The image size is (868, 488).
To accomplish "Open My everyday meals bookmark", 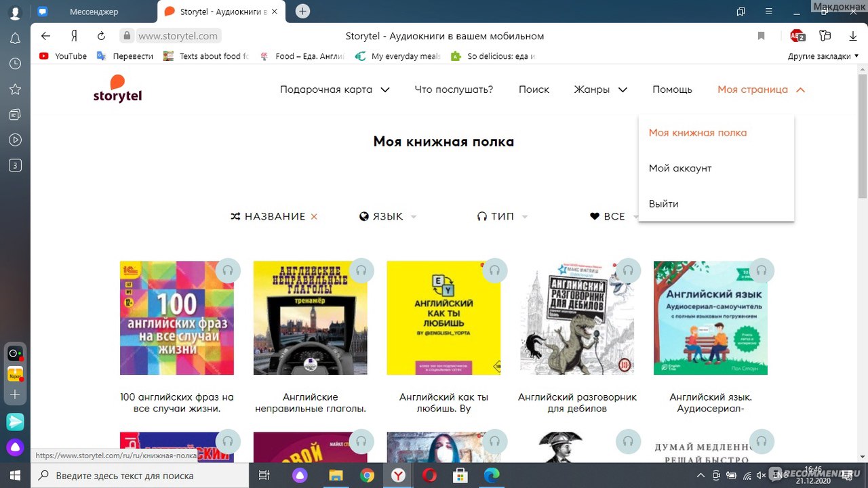I will [399, 56].
